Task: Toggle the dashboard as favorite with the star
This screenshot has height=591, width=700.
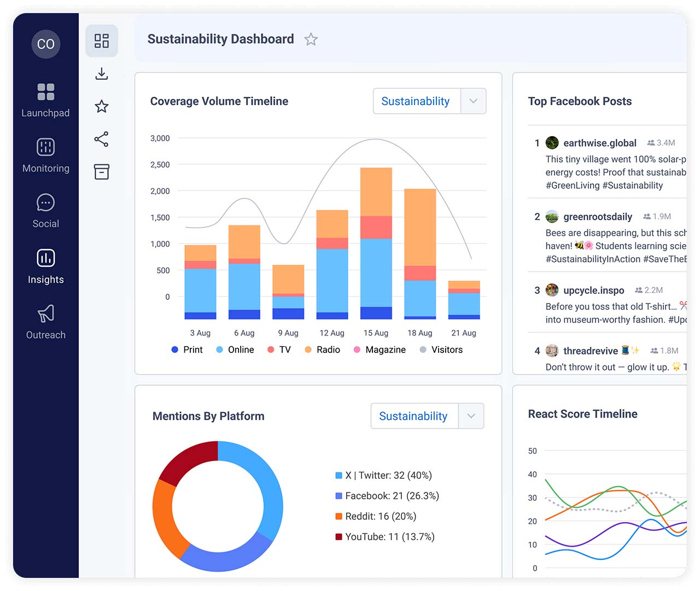Action: click(311, 39)
